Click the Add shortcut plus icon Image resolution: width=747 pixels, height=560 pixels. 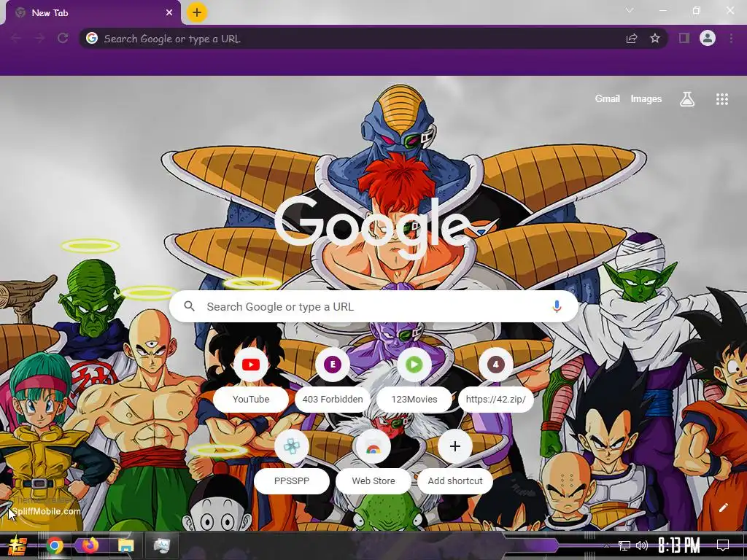[455, 446]
